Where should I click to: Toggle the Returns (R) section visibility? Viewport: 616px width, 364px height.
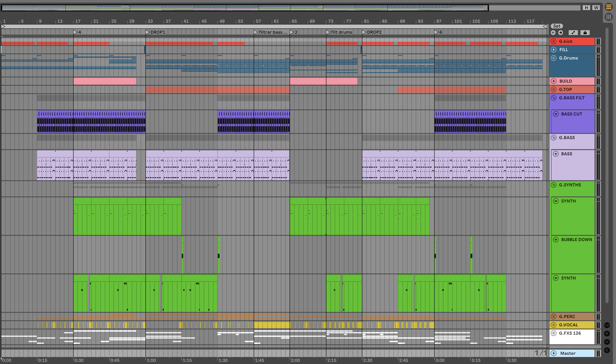click(607, 334)
